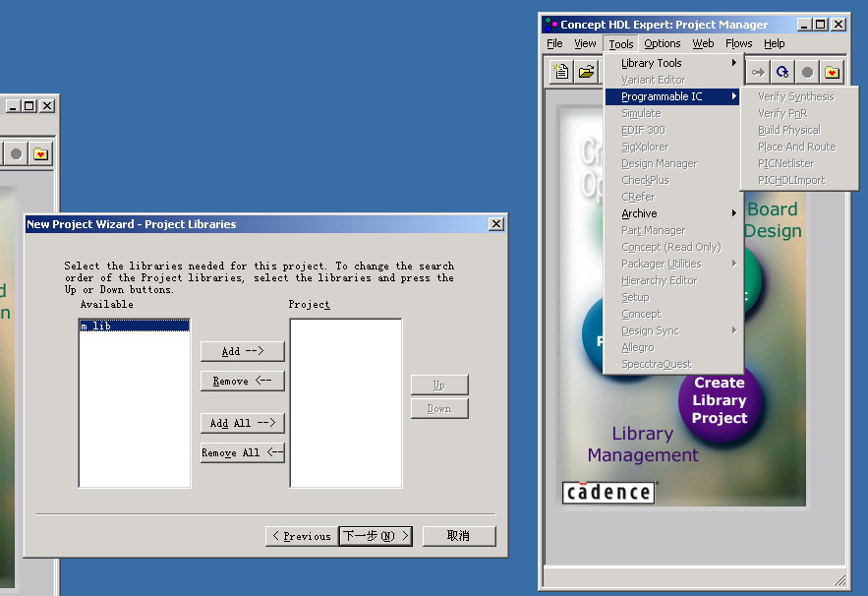868x596 pixels.
Task: Expand the Design Sync submenu
Action: (672, 330)
